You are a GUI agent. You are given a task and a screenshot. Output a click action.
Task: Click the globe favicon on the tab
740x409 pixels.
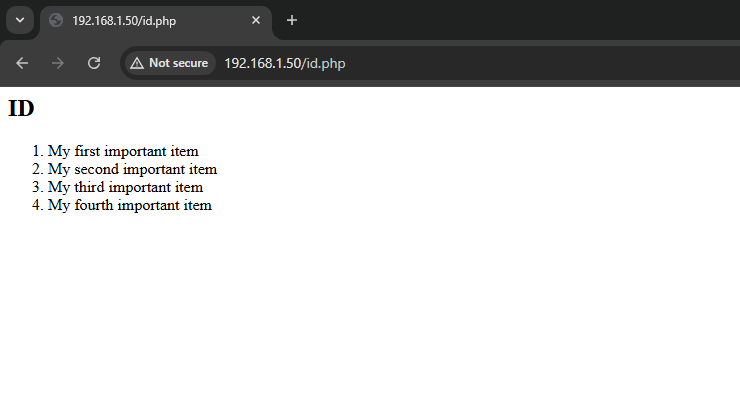(56, 20)
